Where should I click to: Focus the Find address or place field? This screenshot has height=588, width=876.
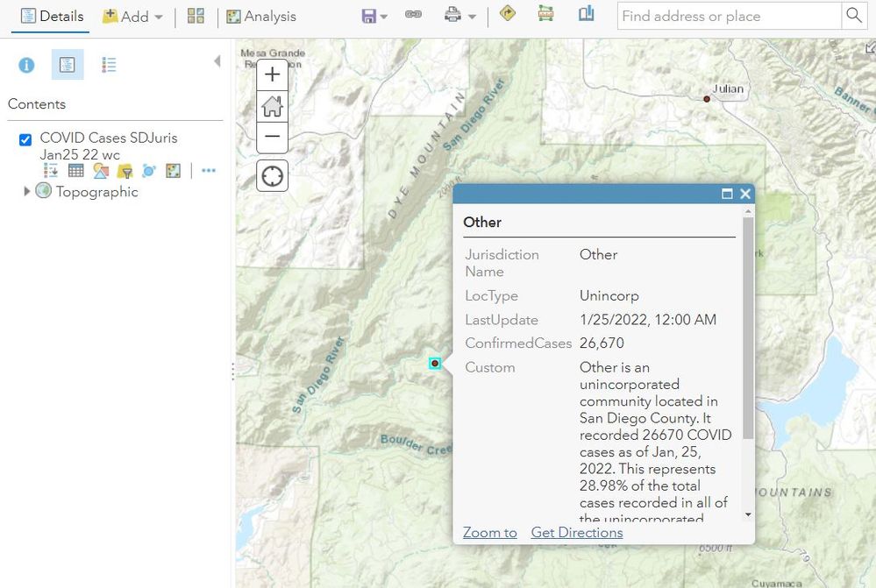coord(729,16)
